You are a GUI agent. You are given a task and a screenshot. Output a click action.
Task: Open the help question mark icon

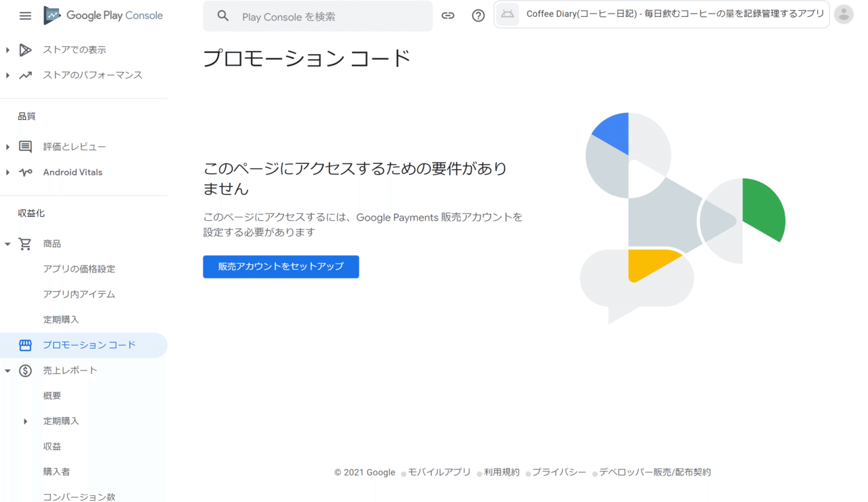pos(478,15)
